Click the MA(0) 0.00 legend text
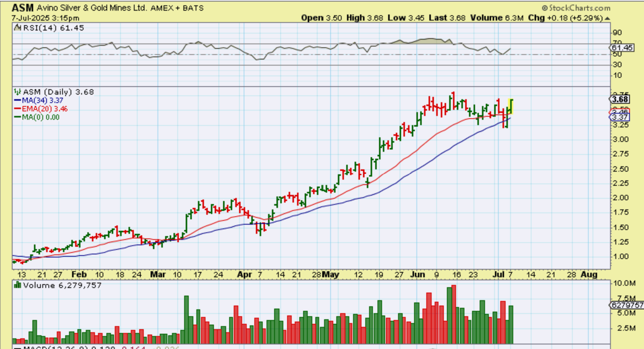 [x=40, y=117]
